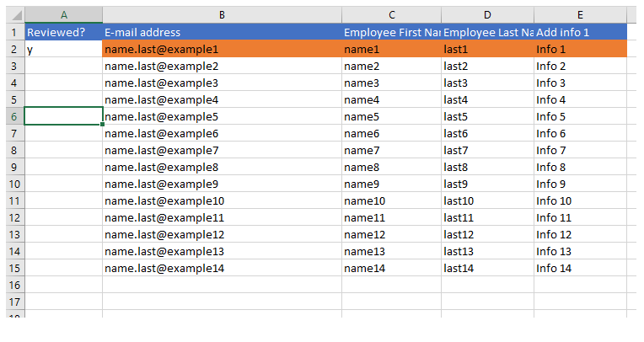The image size is (644, 342).
Task: Click the 'Reviewed?' header cell
Action: 64,32
